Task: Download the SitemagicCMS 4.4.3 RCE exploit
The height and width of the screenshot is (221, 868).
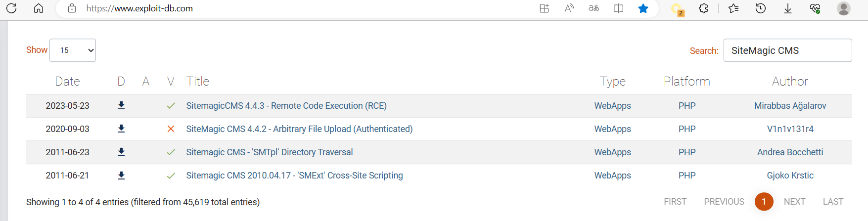Action: coord(121,105)
